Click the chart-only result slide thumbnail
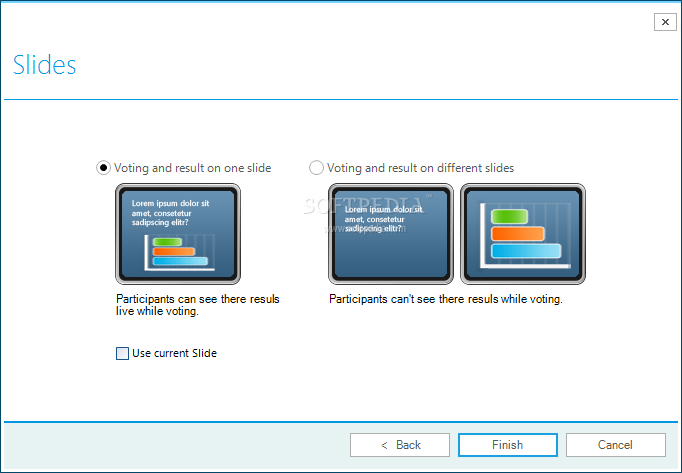The height and width of the screenshot is (473, 682). click(x=523, y=234)
